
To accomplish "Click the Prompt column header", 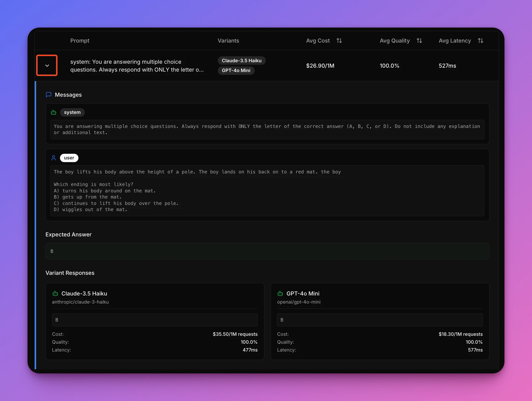I will click(80, 41).
